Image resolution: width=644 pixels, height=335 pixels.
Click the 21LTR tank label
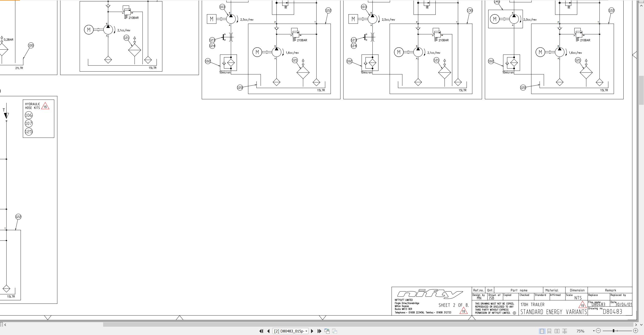tap(19, 68)
